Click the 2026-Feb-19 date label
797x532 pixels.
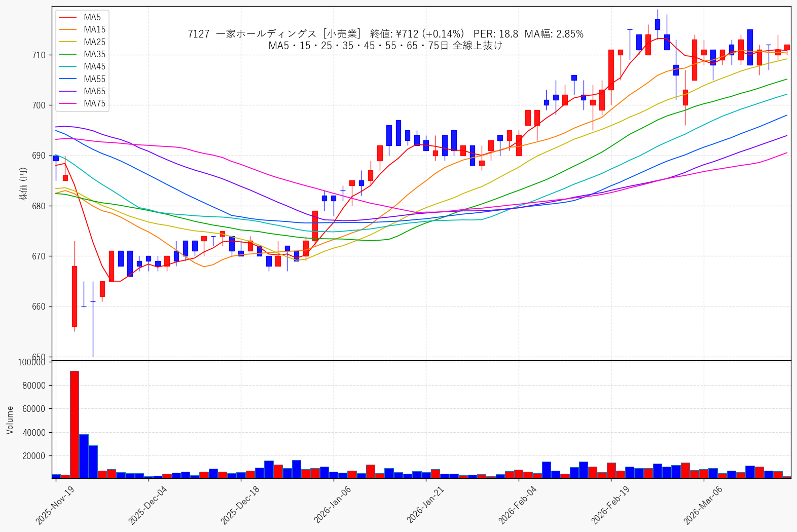[610, 505]
